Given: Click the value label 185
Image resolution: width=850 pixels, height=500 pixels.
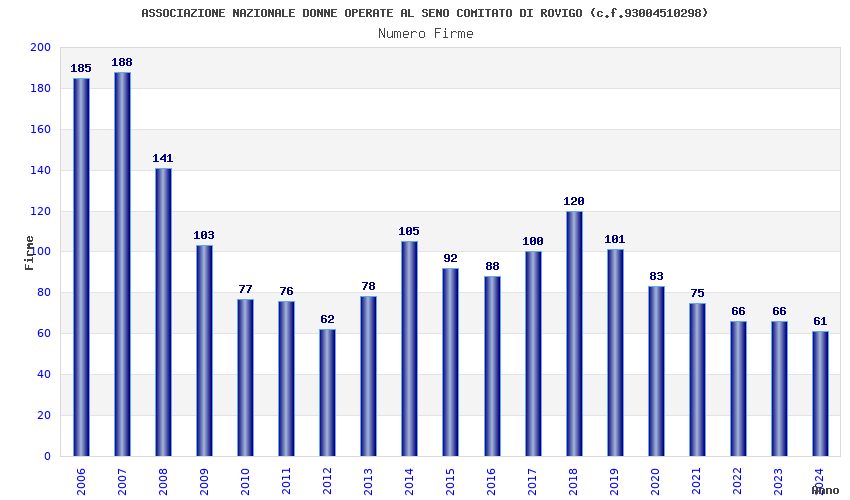Looking at the screenshot, I should [81, 68].
